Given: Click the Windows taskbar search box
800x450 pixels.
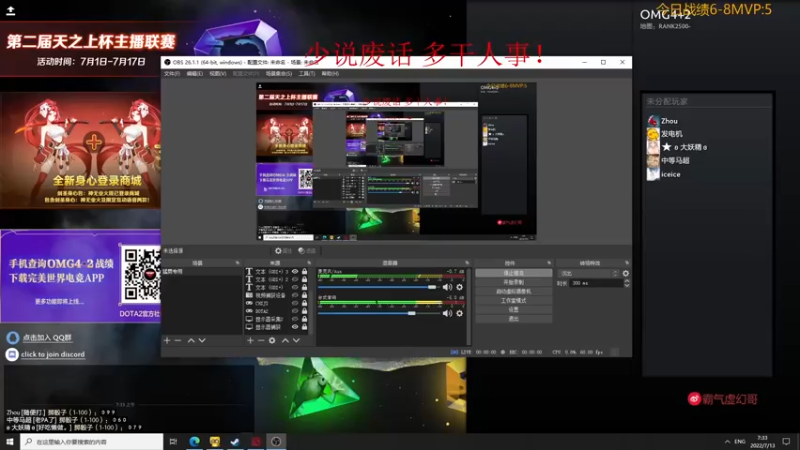Looking at the screenshot, I should coord(92,441).
